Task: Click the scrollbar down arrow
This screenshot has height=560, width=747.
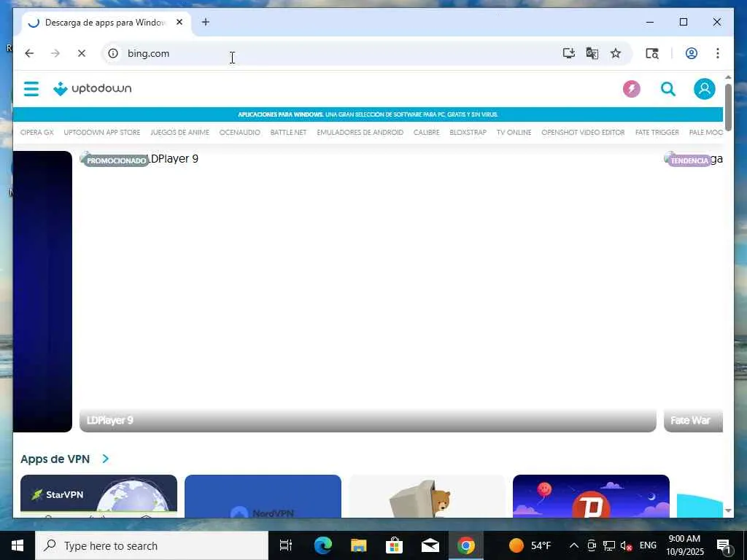Action: (728, 511)
